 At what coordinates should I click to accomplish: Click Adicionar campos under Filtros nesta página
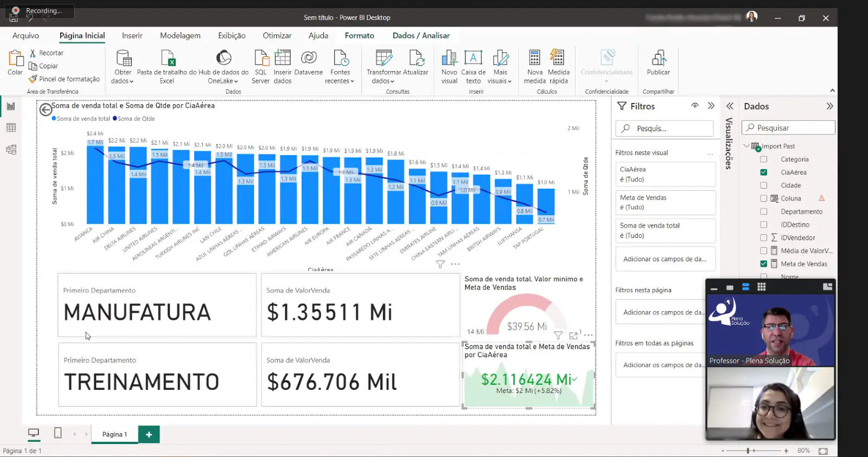click(x=664, y=312)
